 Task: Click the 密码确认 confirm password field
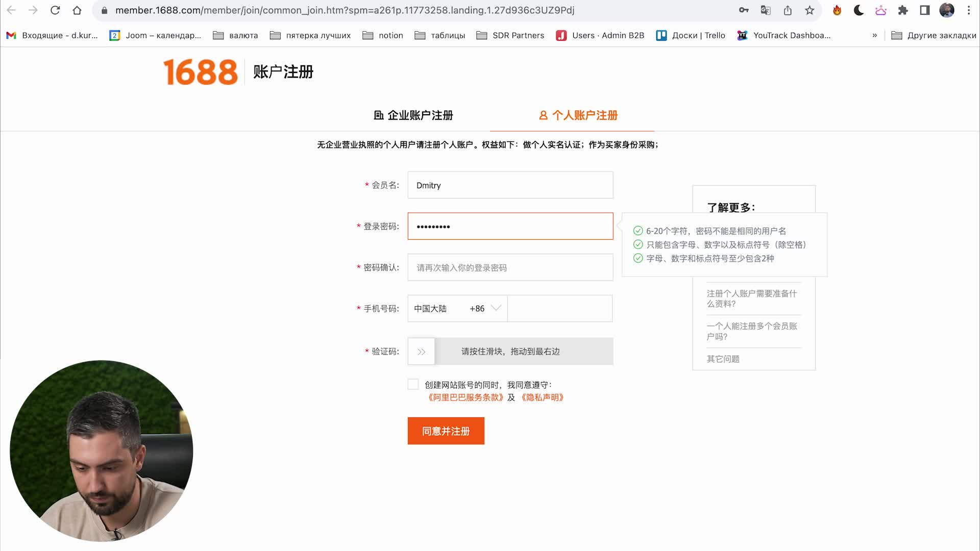510,268
